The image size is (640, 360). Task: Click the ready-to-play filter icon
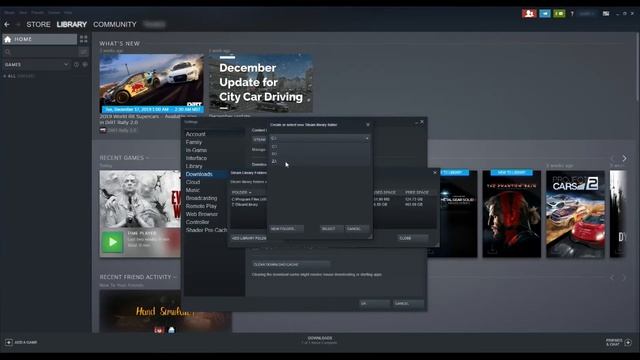point(85,64)
